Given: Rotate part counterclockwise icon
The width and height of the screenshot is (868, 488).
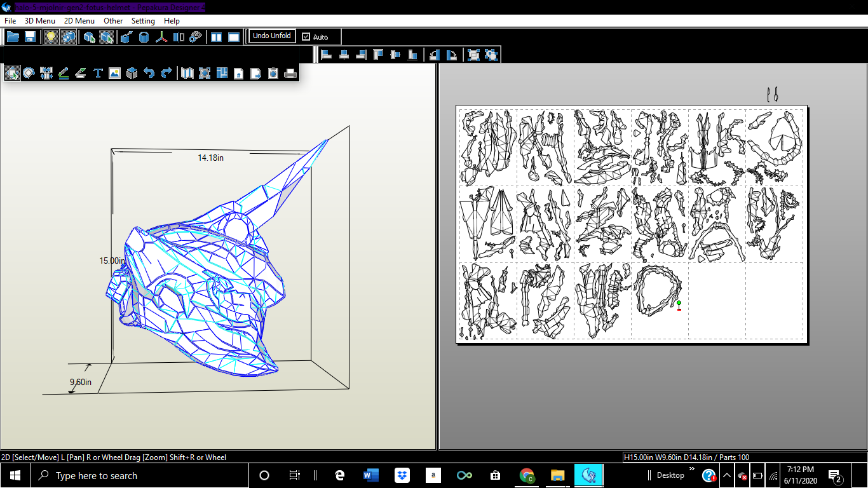Looking at the screenshot, I should click(x=435, y=55).
